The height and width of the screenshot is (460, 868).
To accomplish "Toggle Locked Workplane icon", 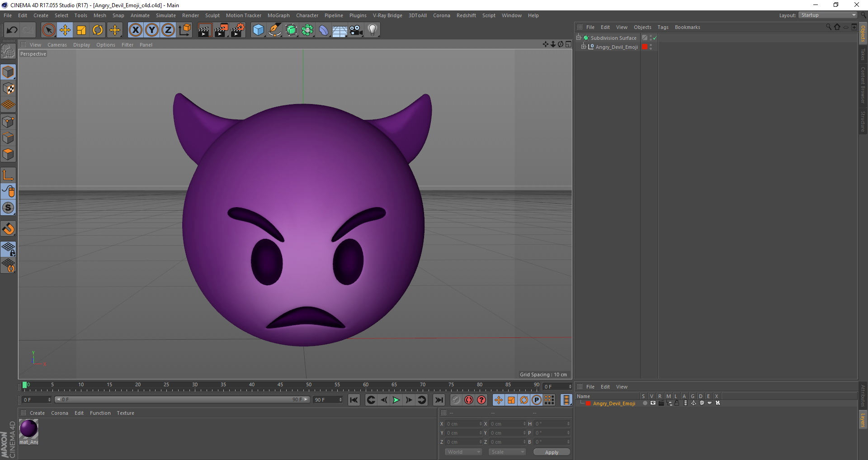I will tap(8, 249).
